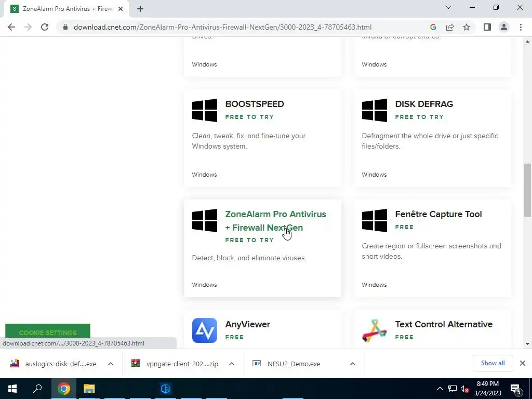The width and height of the screenshot is (532, 399).
Task: Click Fenêtre Capture Tool description text
Action: tap(431, 251)
